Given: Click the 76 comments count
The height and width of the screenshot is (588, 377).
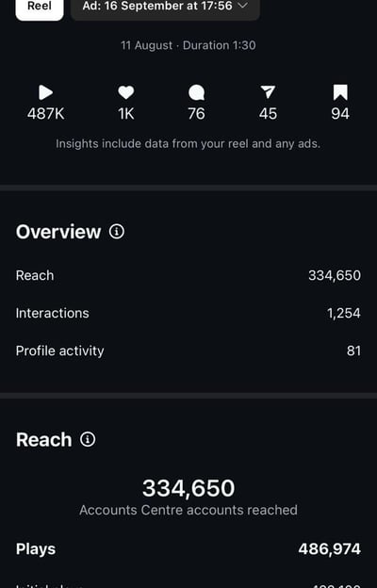Looking at the screenshot, I should (197, 114).
